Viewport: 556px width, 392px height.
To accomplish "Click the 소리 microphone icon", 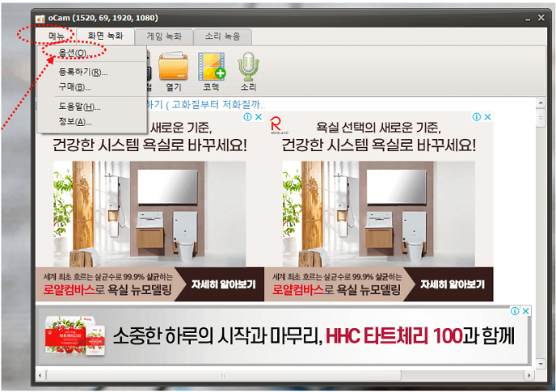I will (248, 71).
